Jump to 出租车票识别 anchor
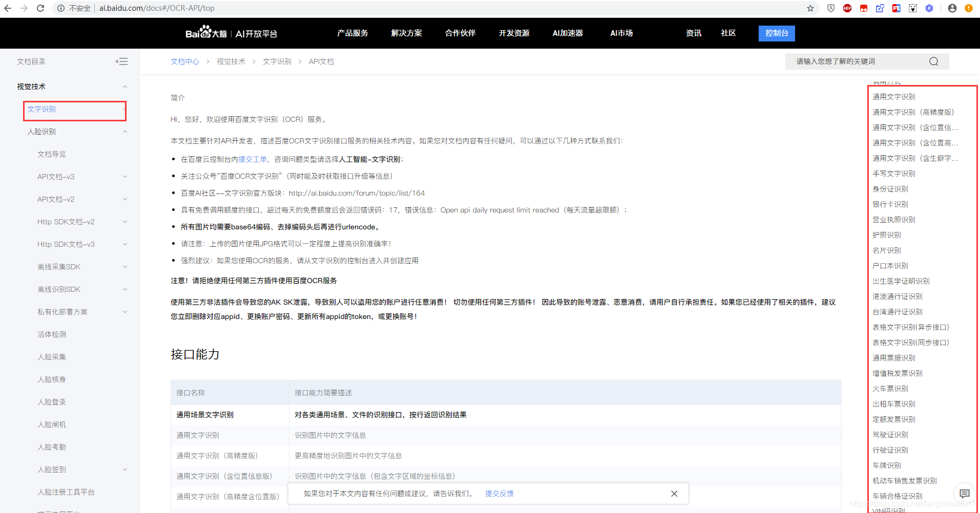 click(x=894, y=404)
